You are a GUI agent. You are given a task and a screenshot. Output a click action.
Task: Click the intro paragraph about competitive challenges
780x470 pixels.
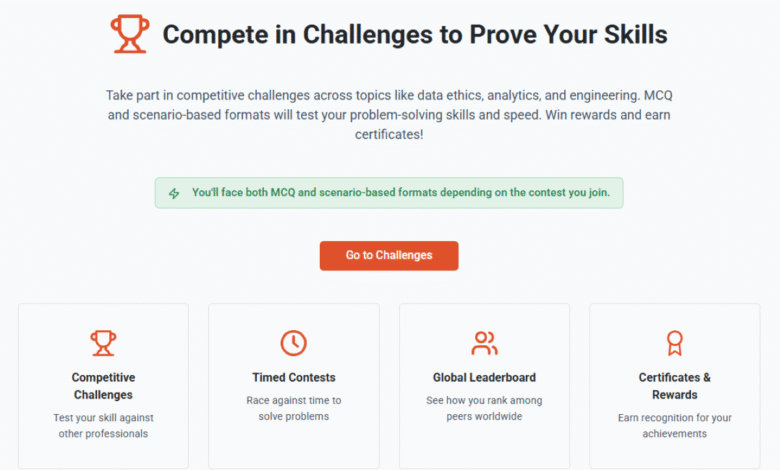coord(389,115)
